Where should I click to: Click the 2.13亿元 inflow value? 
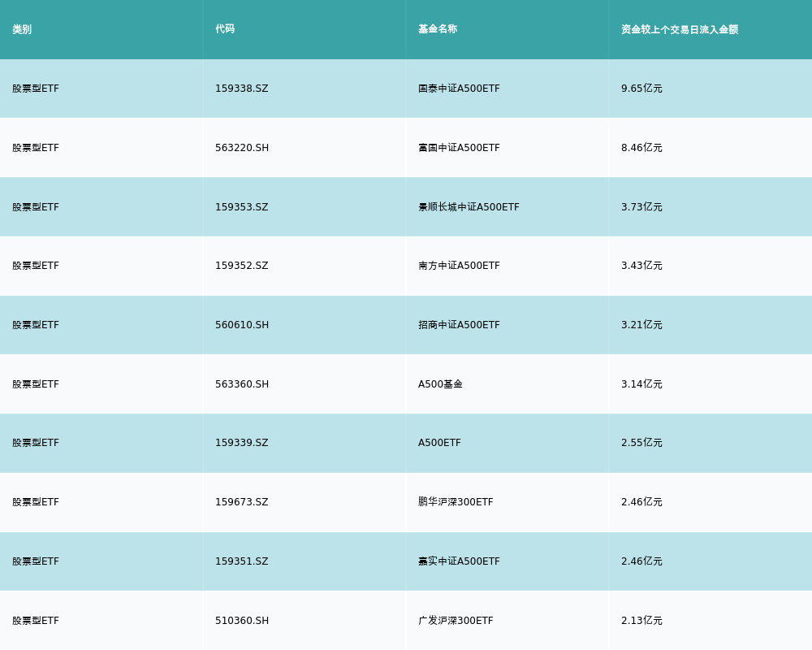point(641,621)
